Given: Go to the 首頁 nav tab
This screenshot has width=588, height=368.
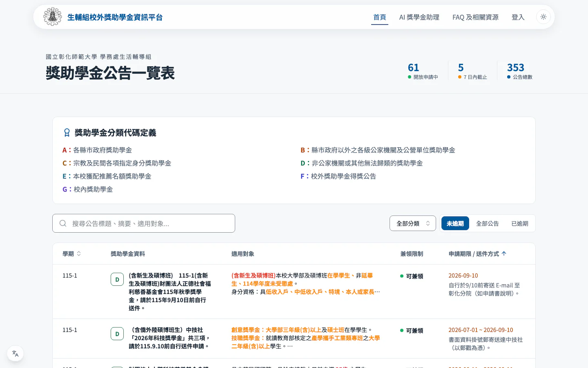Looking at the screenshot, I should (380, 17).
